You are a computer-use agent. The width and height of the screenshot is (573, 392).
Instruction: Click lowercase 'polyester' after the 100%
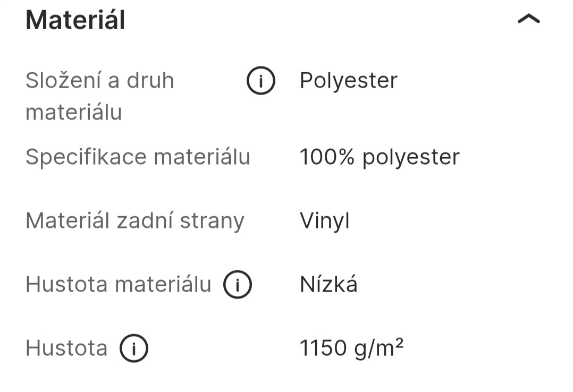[x=411, y=157]
